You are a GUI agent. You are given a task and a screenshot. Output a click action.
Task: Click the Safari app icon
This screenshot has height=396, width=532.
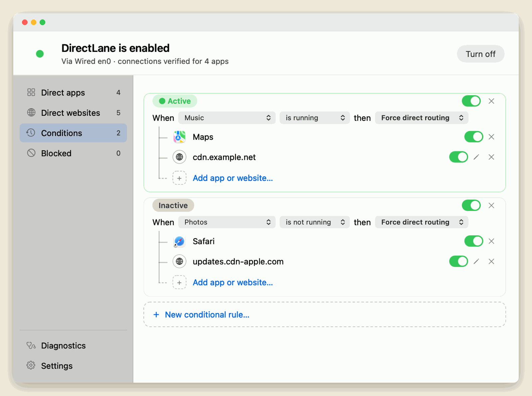[x=179, y=241]
